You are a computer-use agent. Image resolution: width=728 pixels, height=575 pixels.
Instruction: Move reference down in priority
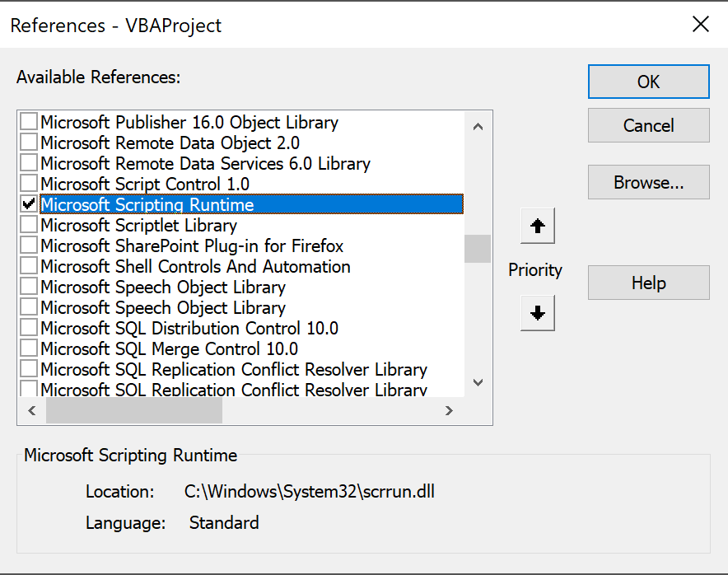538,313
